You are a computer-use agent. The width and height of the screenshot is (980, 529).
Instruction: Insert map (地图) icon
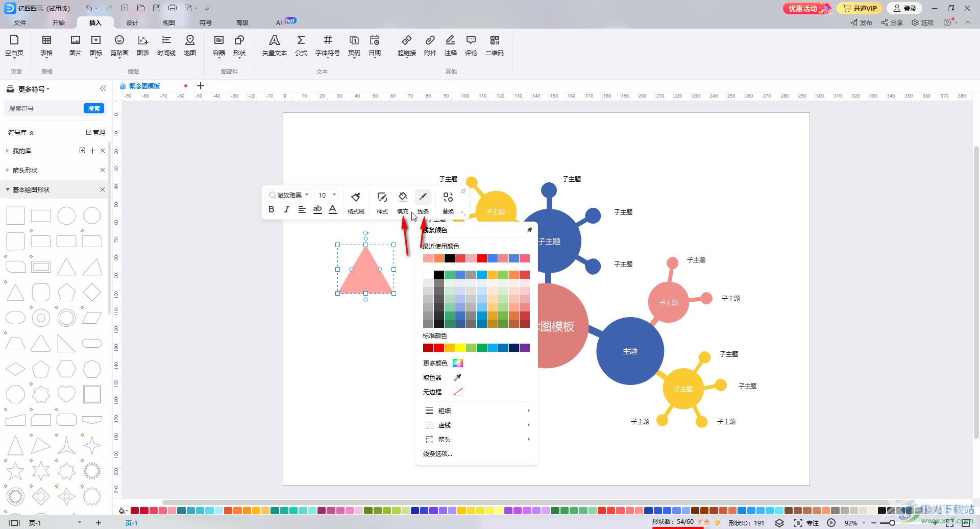pyautogui.click(x=190, y=45)
